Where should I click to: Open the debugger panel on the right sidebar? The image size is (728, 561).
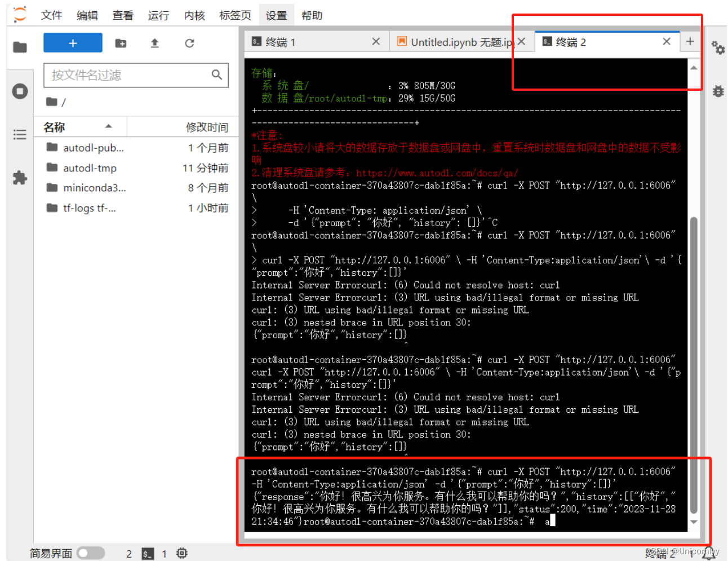[x=718, y=91]
